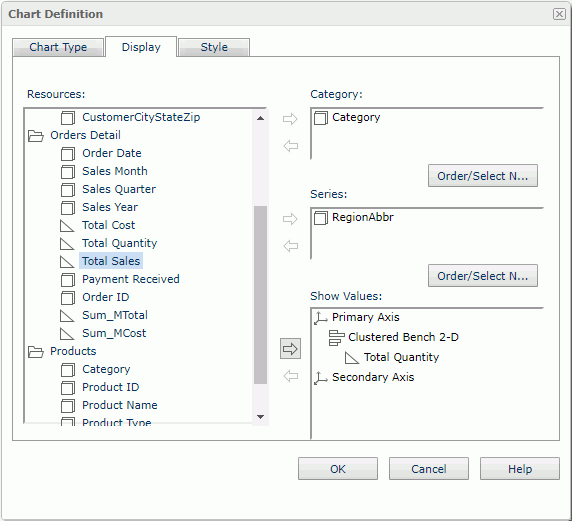Image resolution: width=572 pixels, height=521 pixels.
Task: Select RegionAbbr in the Series box
Action: click(x=363, y=217)
